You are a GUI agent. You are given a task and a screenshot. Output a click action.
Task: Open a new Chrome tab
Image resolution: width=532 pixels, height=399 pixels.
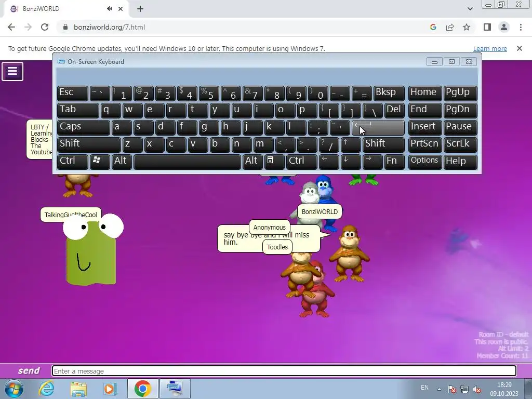(x=140, y=9)
